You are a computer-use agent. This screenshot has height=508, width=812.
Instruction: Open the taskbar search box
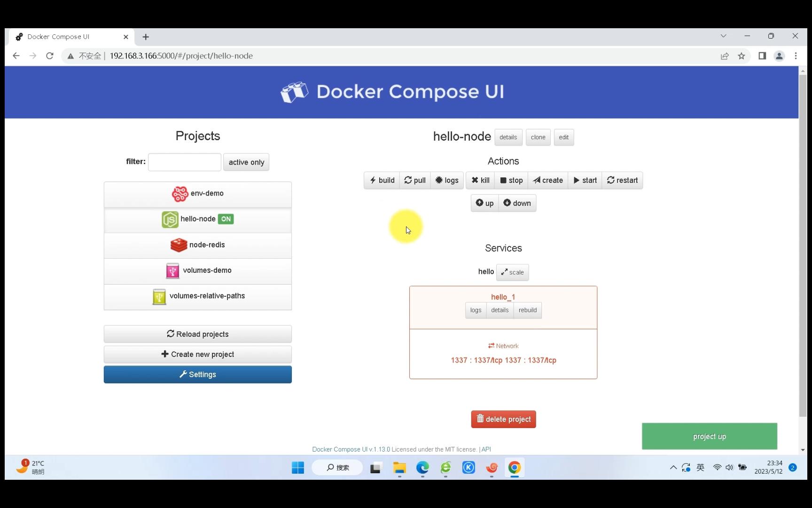click(337, 468)
